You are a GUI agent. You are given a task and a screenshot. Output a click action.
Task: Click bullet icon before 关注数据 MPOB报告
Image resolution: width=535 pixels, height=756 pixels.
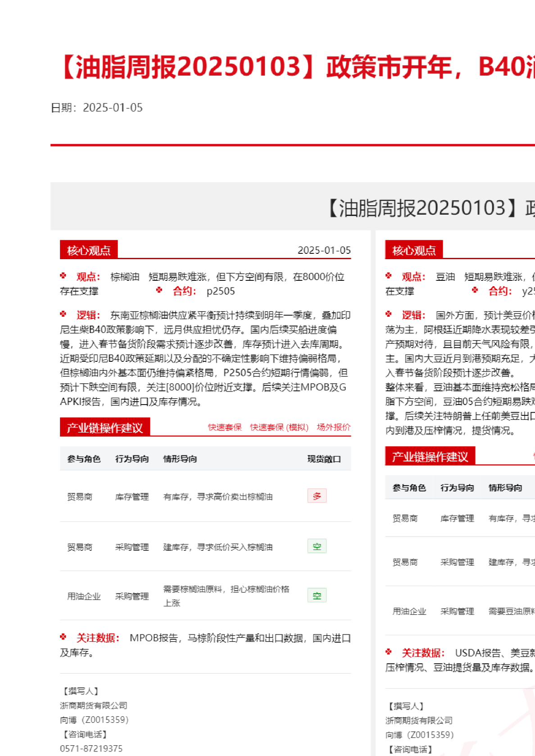point(63,637)
